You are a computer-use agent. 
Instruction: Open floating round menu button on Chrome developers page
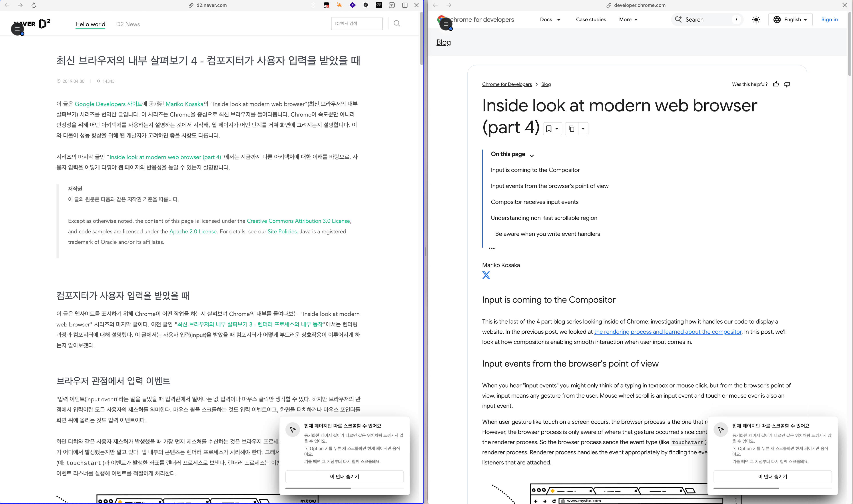tap(446, 24)
